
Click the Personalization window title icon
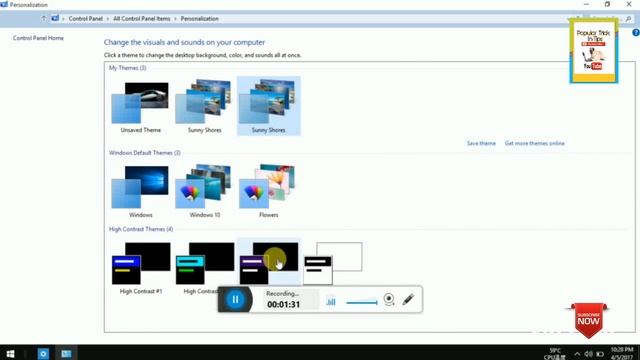tap(4, 4)
